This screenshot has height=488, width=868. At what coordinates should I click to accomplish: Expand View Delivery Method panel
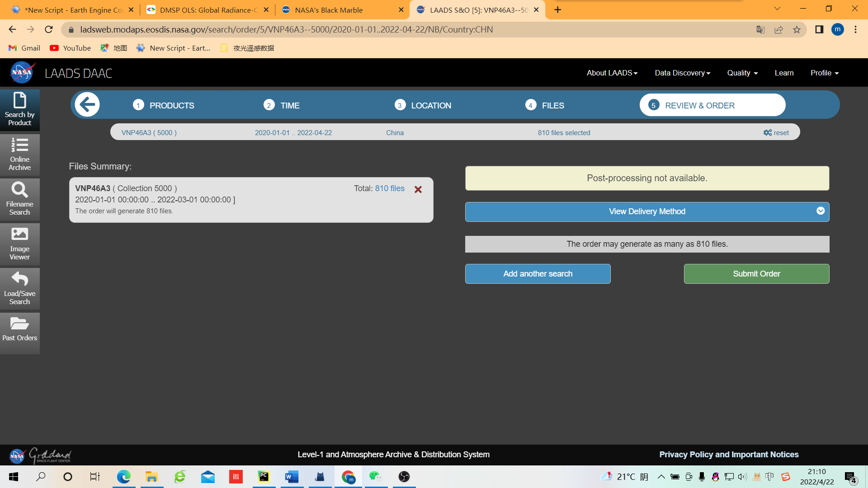tap(647, 211)
